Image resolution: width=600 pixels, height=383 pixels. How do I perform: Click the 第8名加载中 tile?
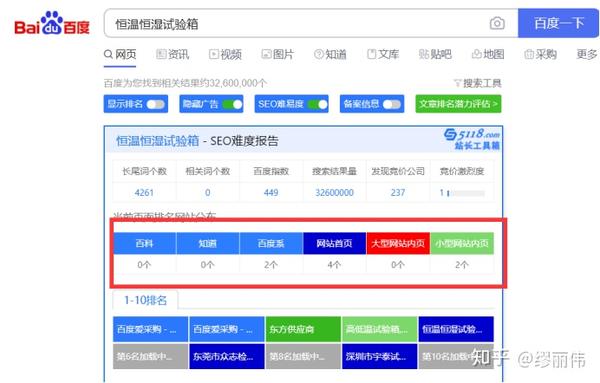pyautogui.click(x=303, y=356)
